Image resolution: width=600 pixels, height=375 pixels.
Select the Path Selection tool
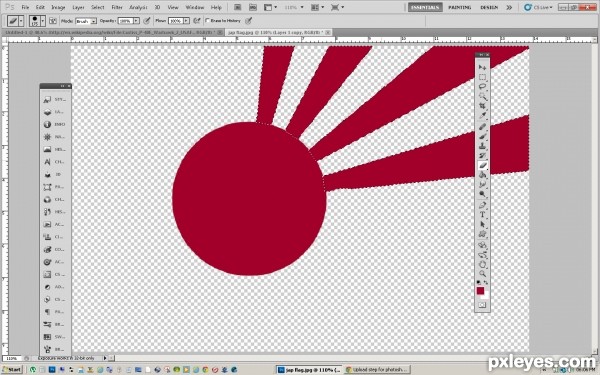[x=482, y=224]
